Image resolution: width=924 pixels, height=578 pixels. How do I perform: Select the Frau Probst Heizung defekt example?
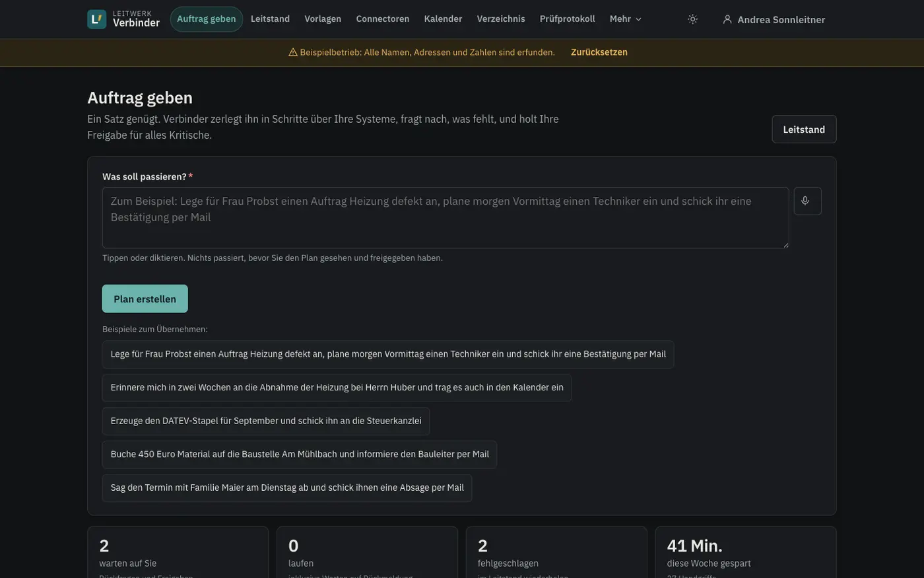click(388, 354)
